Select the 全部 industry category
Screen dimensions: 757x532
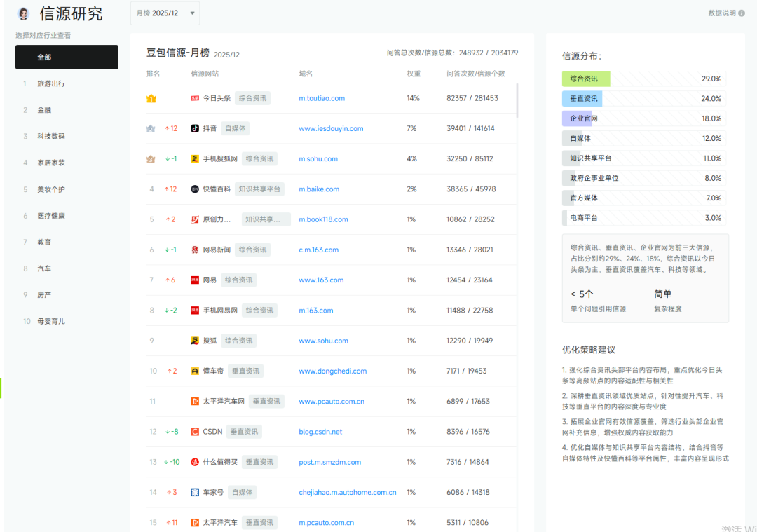[67, 57]
